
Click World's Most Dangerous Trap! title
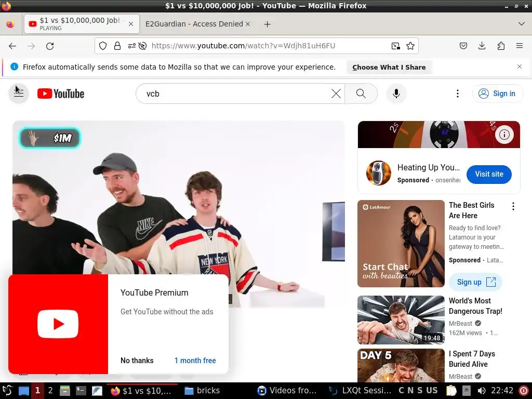tap(475, 306)
